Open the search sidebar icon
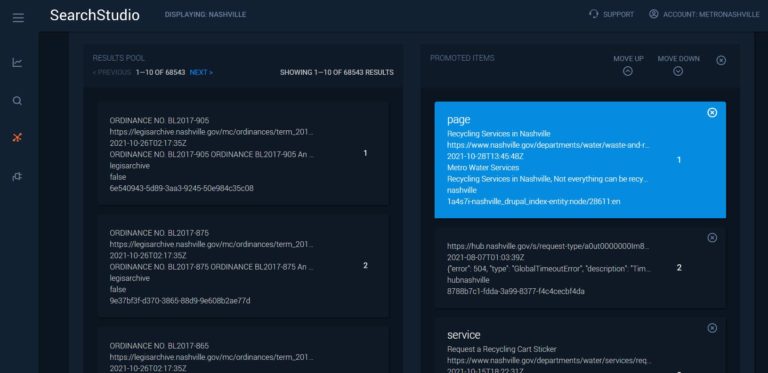Viewport: 768px width, 373px height. pyautogui.click(x=17, y=101)
